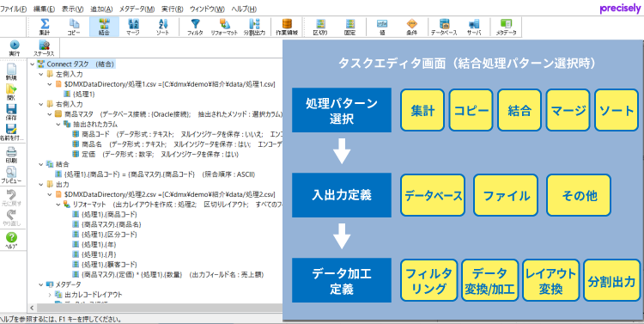Viewport: 644px width, 324px height.
Task: Select the {処理1}.{顧客コード} reformat field
Action: [104, 265]
